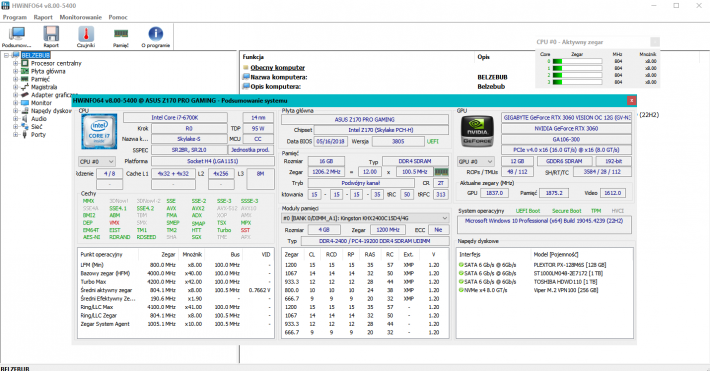Expand the Płyta główna tree node
This screenshot has height=371, width=710.
tap(15, 71)
